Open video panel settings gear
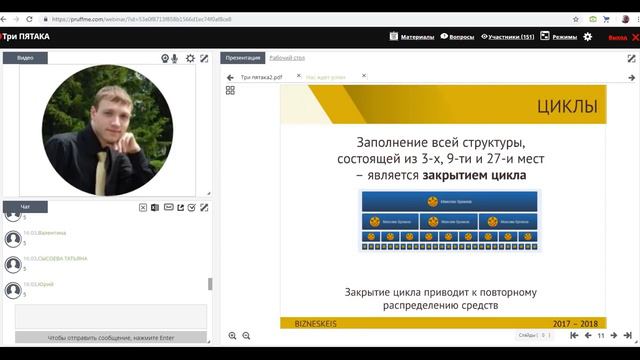Viewport: 640px width, 360px height. pos(190,58)
